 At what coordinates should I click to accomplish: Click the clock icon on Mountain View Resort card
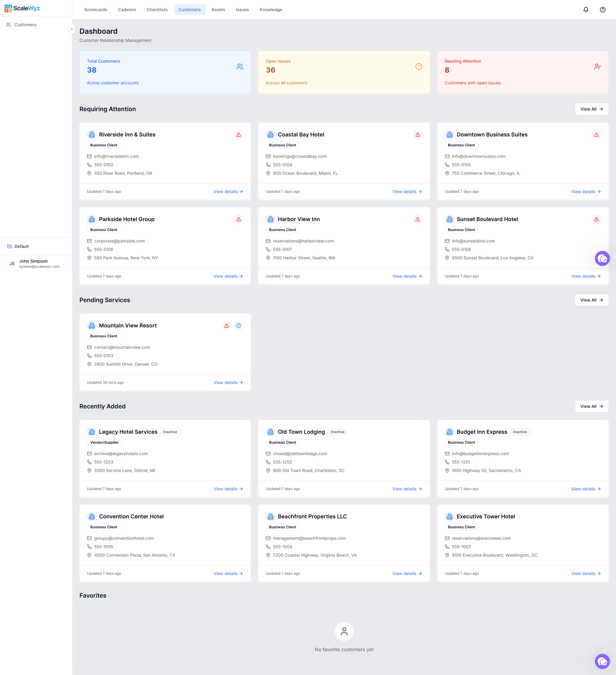(239, 325)
